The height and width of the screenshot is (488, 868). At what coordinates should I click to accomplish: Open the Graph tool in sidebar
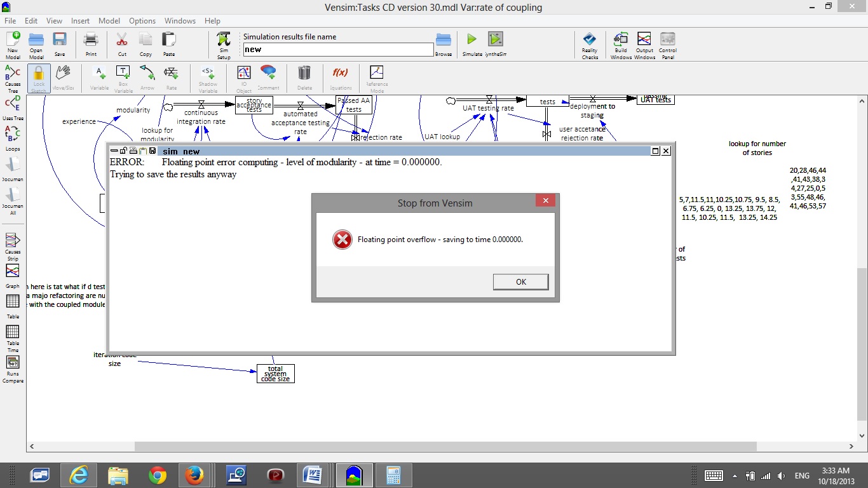click(13, 276)
